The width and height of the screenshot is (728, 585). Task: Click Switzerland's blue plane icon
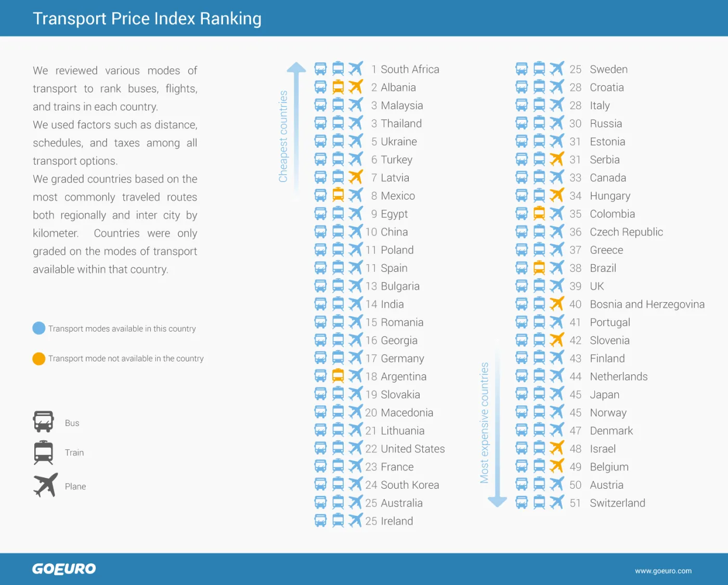tap(557, 502)
